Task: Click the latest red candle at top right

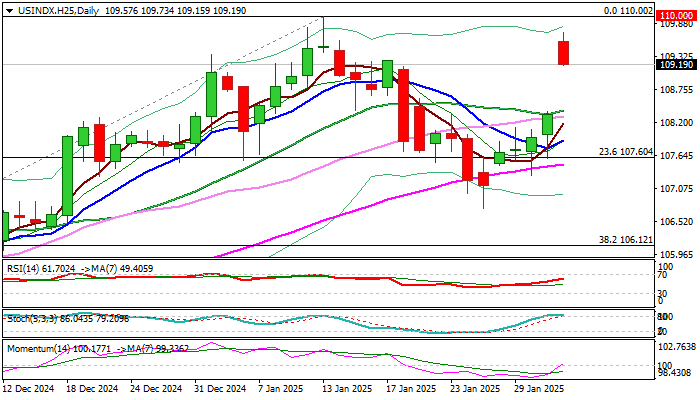Action: pos(563,53)
